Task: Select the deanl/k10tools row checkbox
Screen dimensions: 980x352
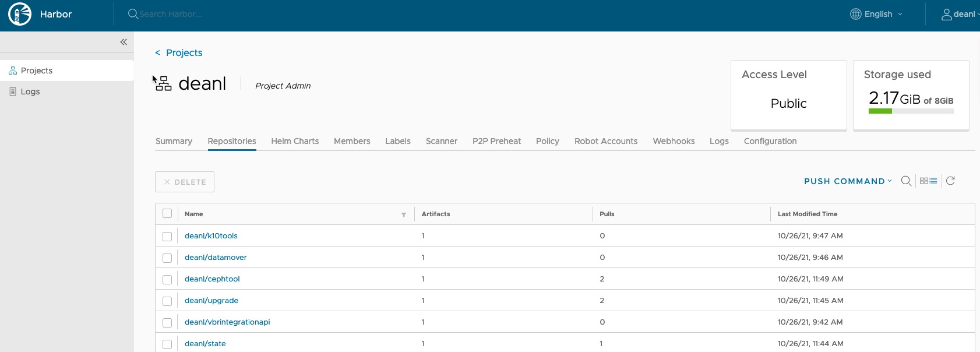Action: (167, 236)
